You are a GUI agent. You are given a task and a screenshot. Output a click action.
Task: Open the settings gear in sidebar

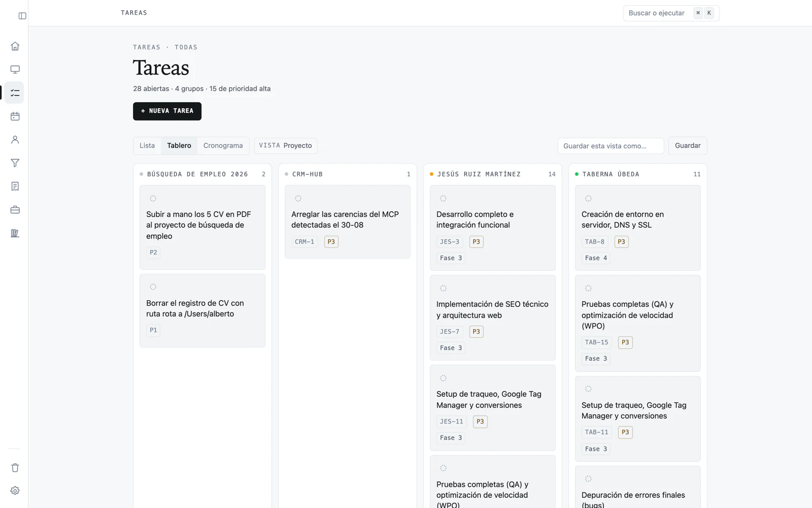point(15,491)
